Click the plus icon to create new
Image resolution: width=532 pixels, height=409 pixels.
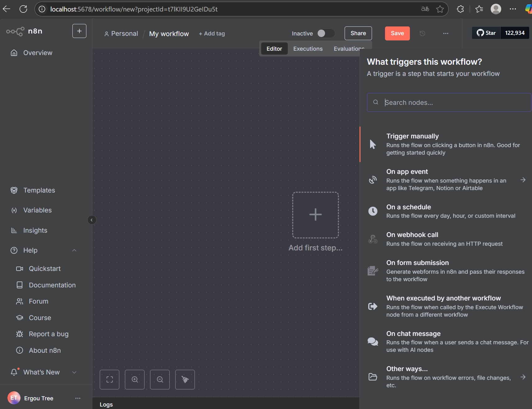click(79, 31)
